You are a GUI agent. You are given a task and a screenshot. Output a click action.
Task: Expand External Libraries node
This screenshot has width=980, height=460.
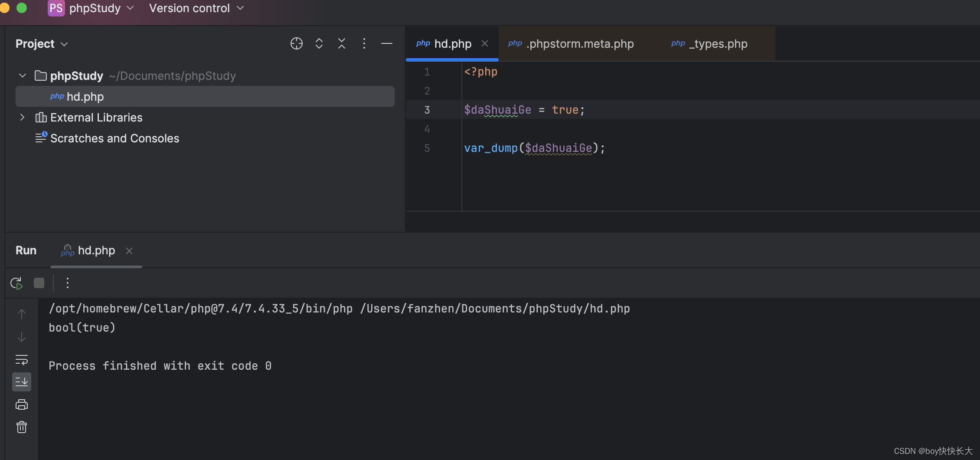tap(23, 117)
